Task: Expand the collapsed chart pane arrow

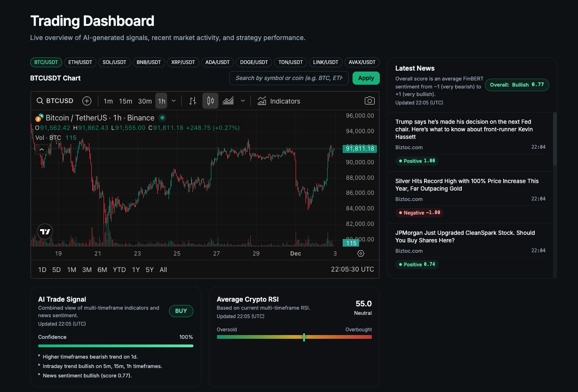Action: [42, 149]
